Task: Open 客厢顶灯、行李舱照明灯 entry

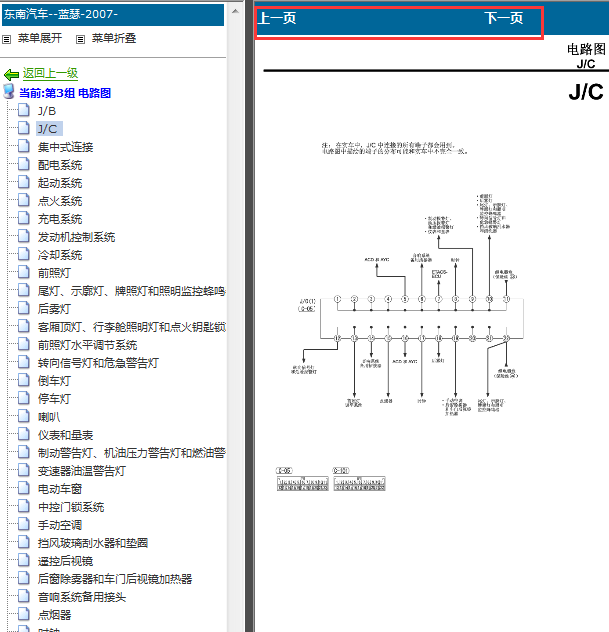Action: pyautogui.click(x=131, y=327)
